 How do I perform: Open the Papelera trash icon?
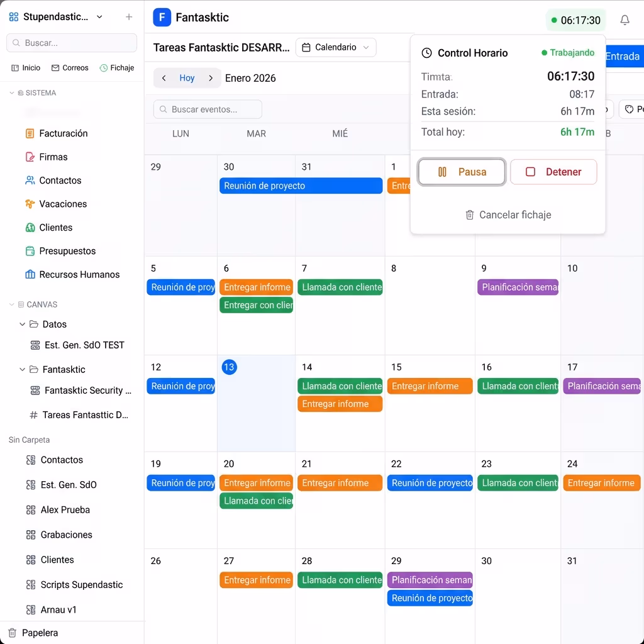(x=13, y=633)
